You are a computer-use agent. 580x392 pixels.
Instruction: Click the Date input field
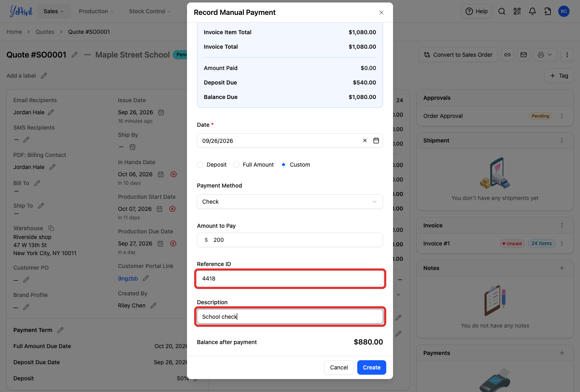pos(290,140)
